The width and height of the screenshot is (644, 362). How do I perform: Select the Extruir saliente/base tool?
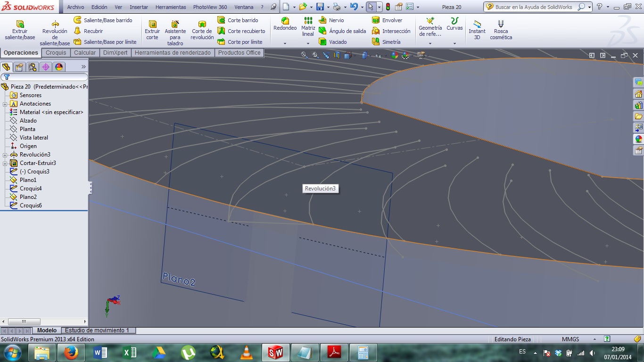pyautogui.click(x=20, y=30)
